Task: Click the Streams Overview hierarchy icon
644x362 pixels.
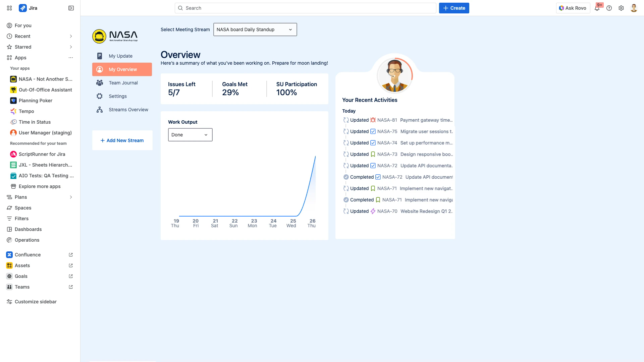Action: click(100, 110)
